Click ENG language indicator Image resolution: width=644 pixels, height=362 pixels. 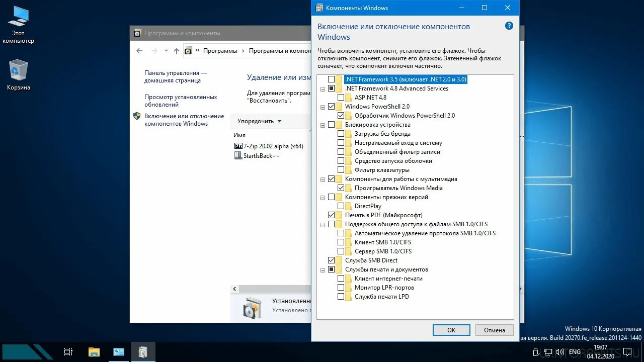point(575,352)
